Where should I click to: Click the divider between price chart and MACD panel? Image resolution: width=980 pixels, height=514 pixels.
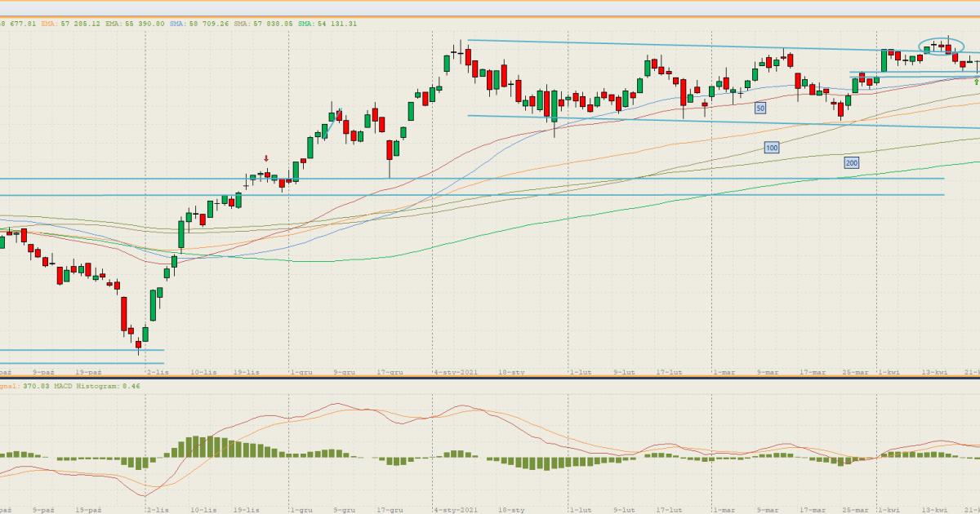point(490,378)
